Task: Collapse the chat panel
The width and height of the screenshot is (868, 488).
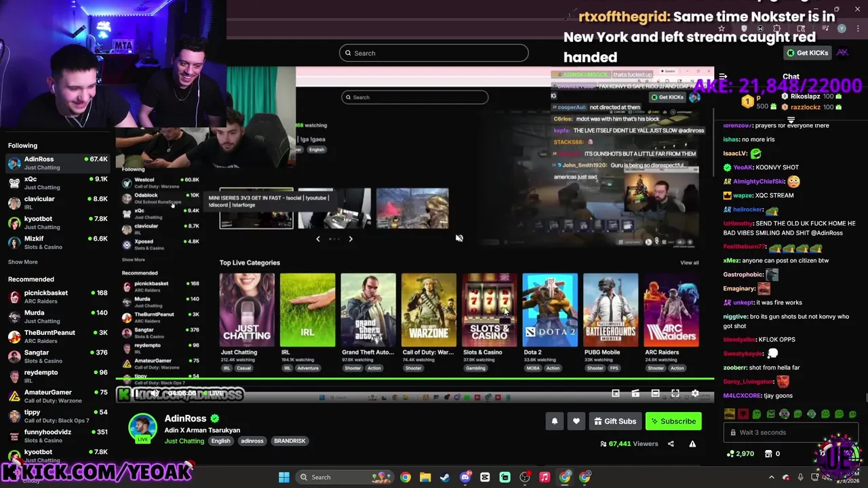Action: click(723, 77)
